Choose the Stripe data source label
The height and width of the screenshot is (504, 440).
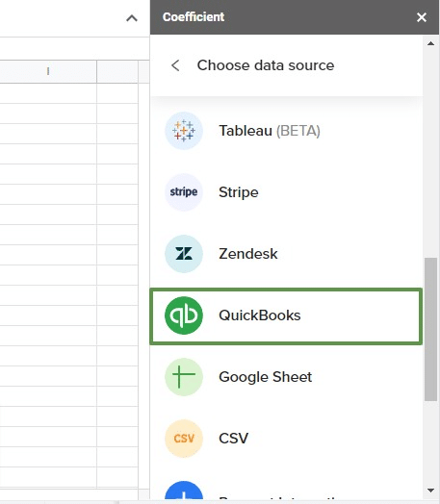click(x=239, y=192)
